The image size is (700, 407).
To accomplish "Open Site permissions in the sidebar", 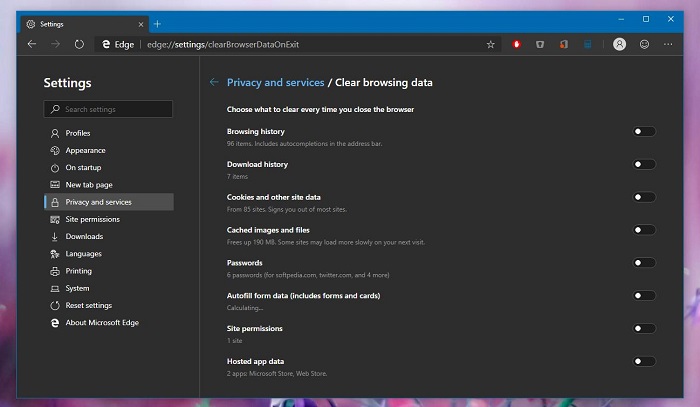I will point(92,219).
